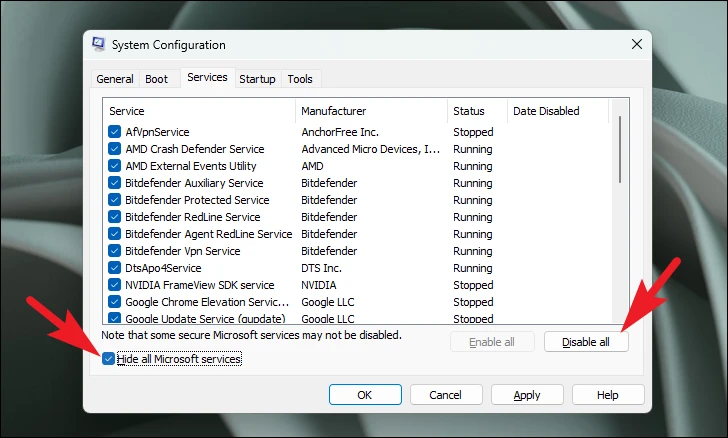Toggle NVIDIA FrameView SDK service checkbox
The image size is (728, 438).
pos(114,285)
